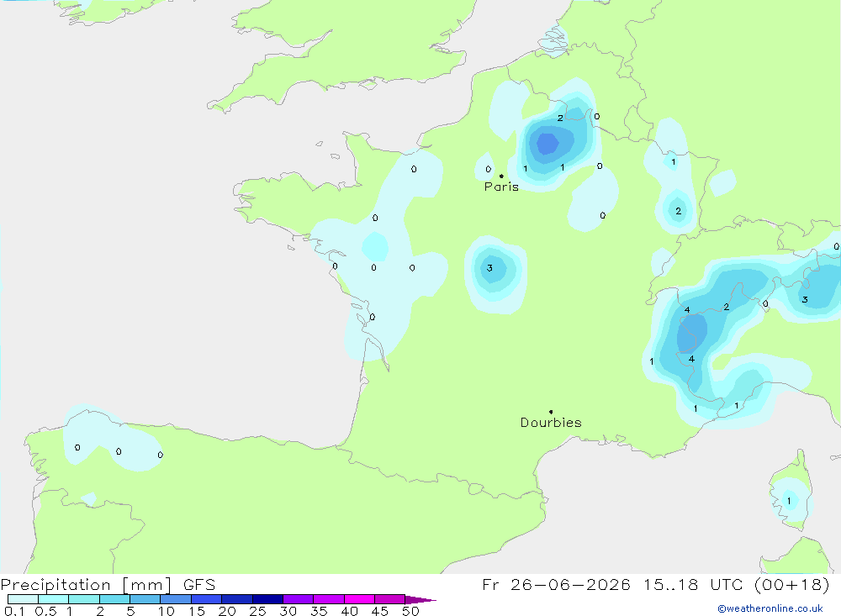The height and width of the screenshot is (616, 841).
Task: Click the weatheronline.co.uk copyright link
Action: tap(770, 608)
